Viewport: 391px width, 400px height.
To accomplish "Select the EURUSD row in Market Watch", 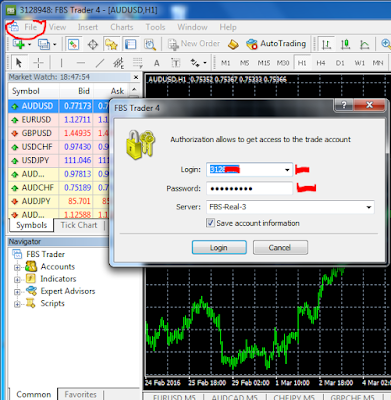I will coord(59,120).
